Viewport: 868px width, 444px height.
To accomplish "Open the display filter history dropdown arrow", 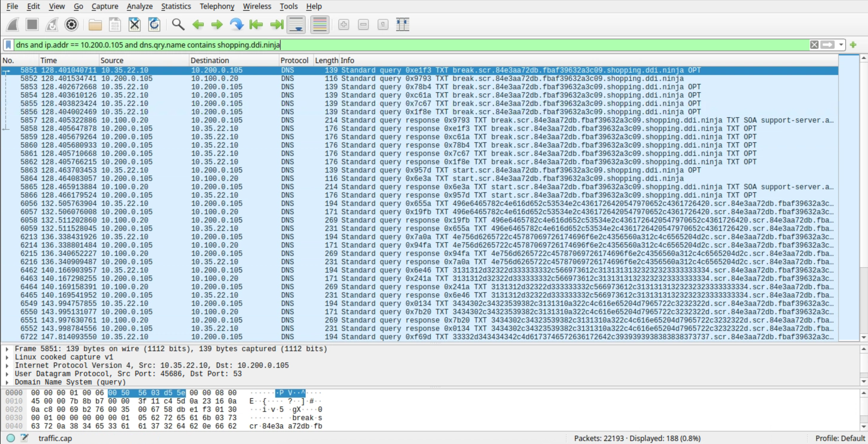I will pos(841,45).
